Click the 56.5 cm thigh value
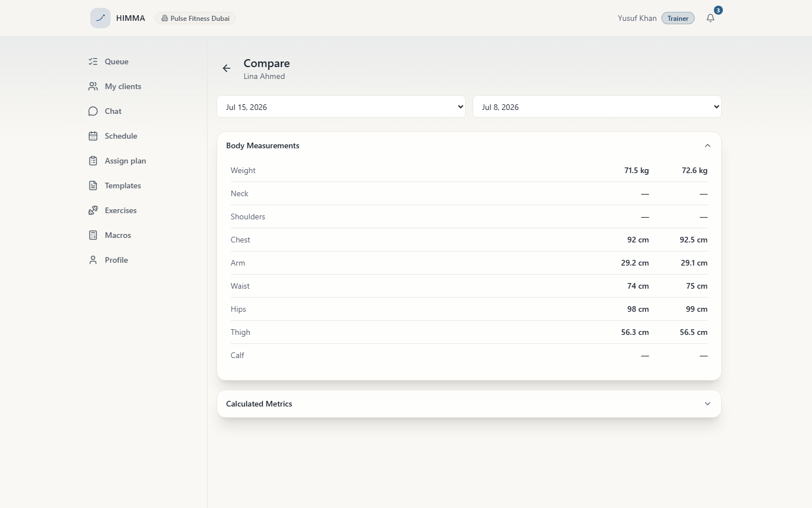 [694, 332]
